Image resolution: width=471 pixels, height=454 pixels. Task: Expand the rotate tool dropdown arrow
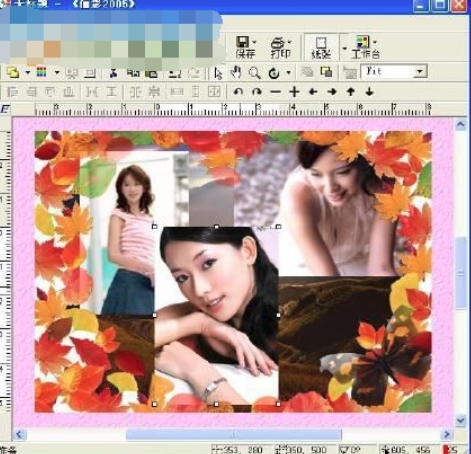pos(288,72)
